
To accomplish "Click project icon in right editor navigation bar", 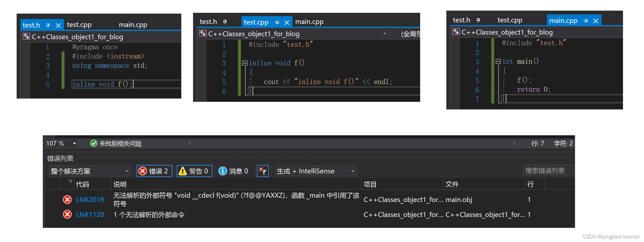I will click(456, 32).
